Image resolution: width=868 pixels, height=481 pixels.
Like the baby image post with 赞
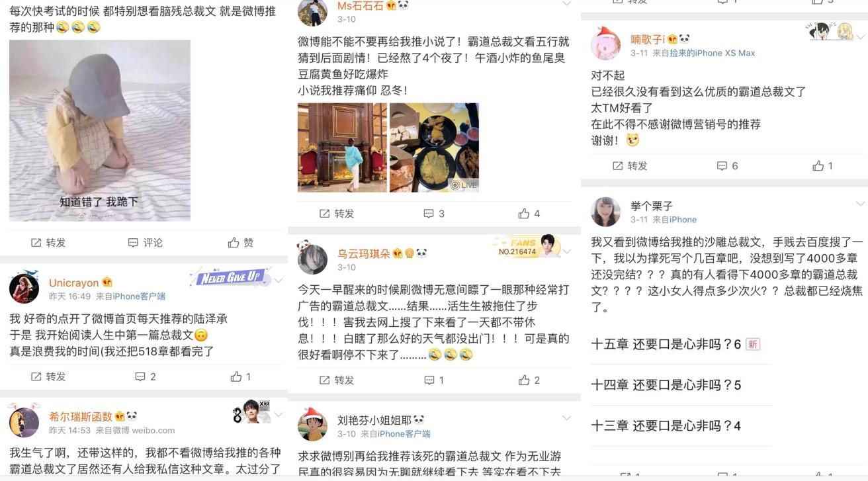(241, 243)
